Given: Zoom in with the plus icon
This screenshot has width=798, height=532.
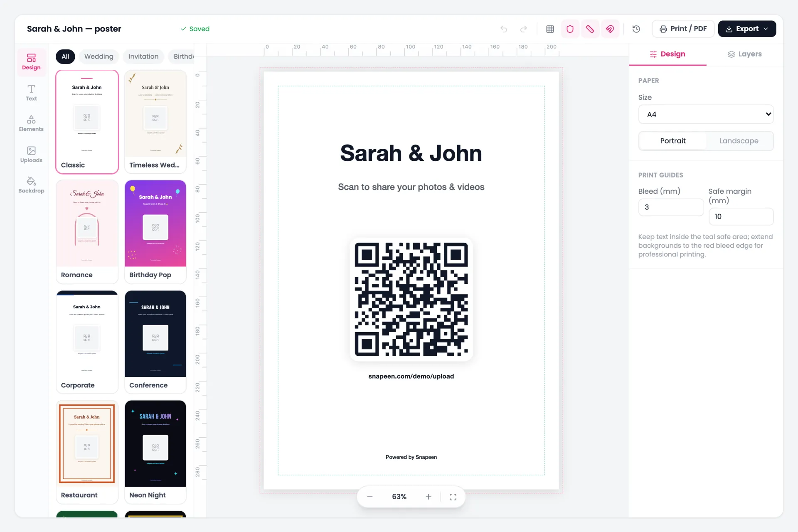Looking at the screenshot, I should point(429,497).
